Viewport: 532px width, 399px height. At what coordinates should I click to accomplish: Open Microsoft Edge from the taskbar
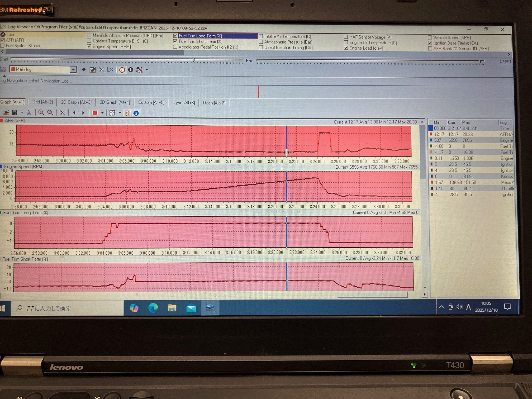153,308
